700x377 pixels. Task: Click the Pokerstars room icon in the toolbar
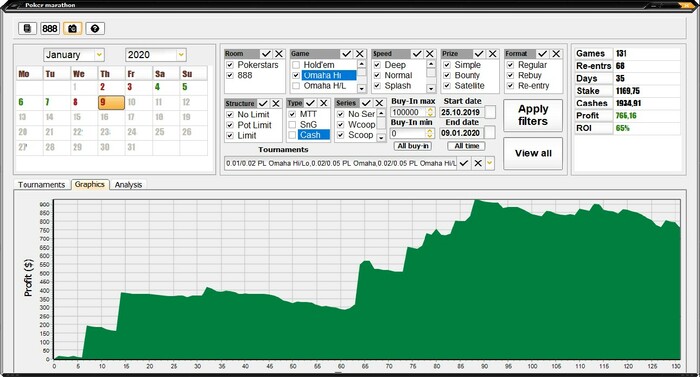[x=27, y=29]
